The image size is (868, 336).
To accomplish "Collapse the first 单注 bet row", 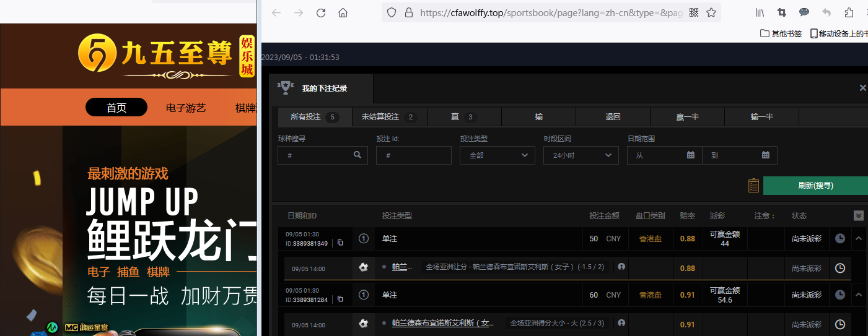I will pos(859,238).
